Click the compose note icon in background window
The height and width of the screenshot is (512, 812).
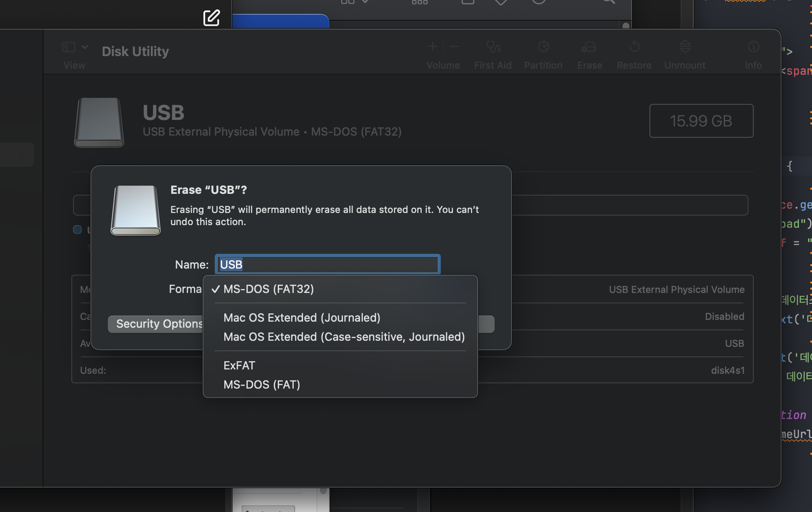point(212,18)
